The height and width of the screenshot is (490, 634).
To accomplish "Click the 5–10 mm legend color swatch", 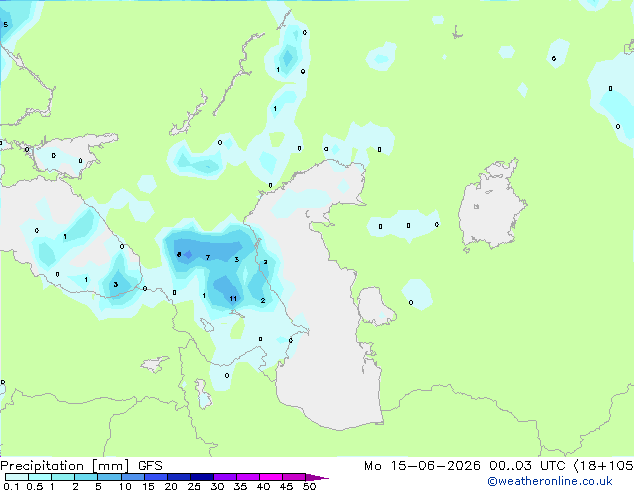I will [x=109, y=477].
